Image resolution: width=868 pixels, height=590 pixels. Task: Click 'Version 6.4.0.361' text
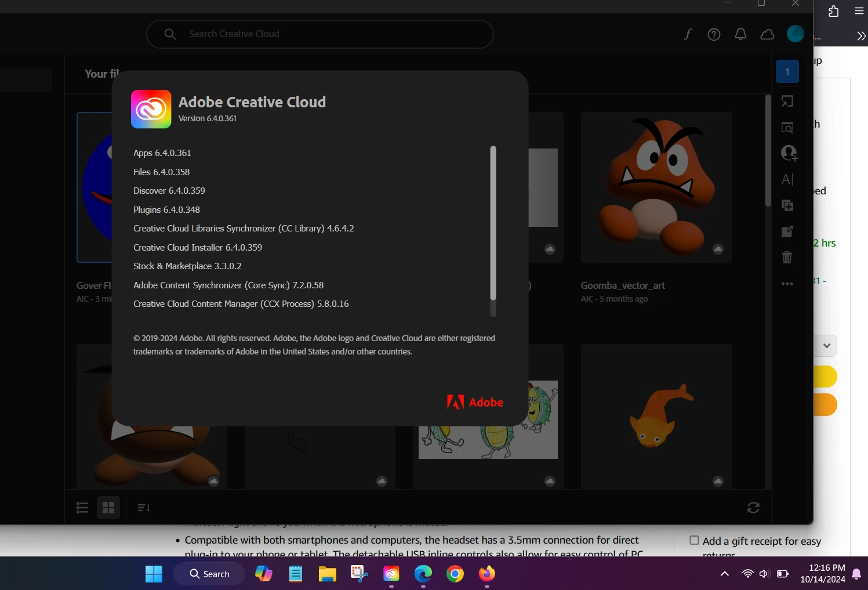[x=208, y=118]
